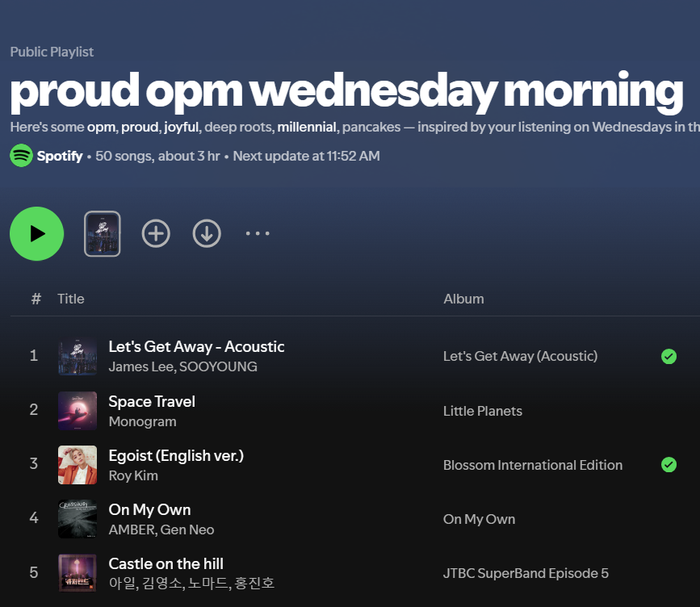Click the Public Playlist label
700x607 pixels.
pos(52,52)
